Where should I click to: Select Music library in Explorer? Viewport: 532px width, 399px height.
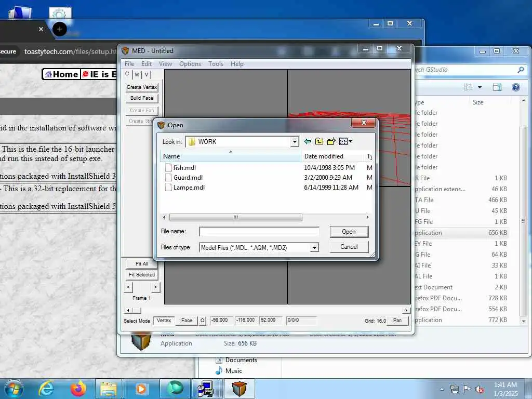tap(229, 371)
